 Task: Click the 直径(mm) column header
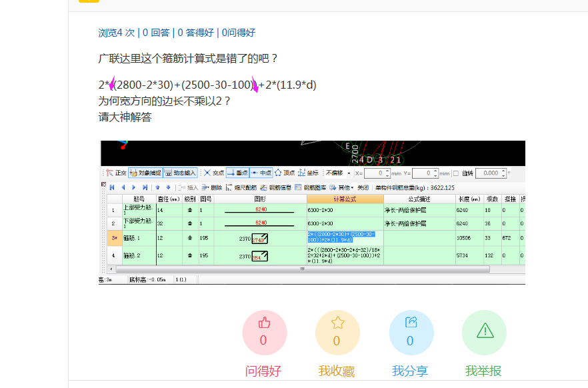[169, 199]
